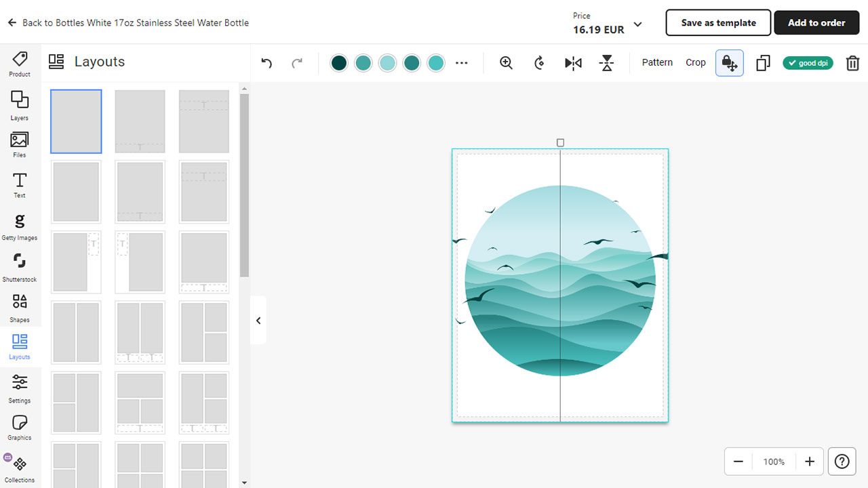868x488 pixels.
Task: Click the redo arrow
Action: click(297, 63)
